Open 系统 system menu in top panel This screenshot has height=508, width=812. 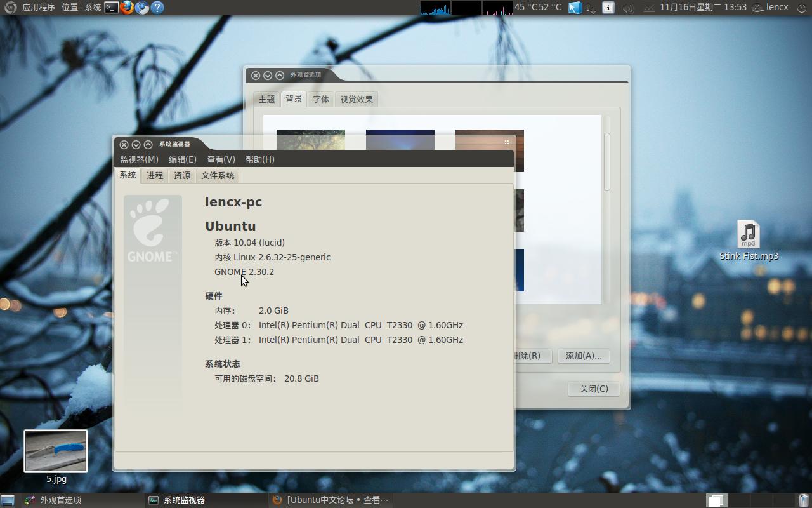pos(93,8)
